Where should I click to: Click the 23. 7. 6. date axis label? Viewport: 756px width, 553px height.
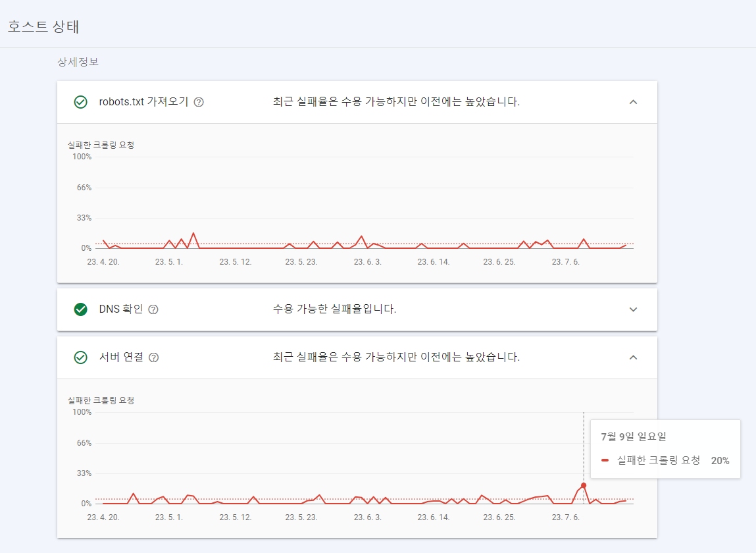[565, 518]
